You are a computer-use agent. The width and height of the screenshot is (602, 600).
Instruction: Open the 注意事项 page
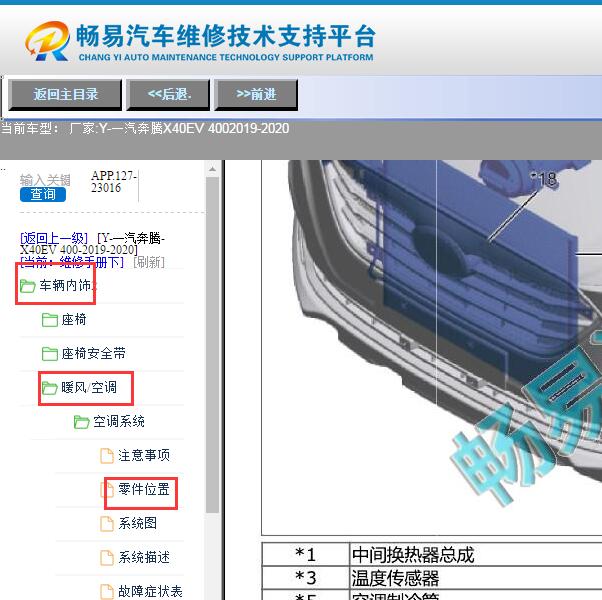144,455
